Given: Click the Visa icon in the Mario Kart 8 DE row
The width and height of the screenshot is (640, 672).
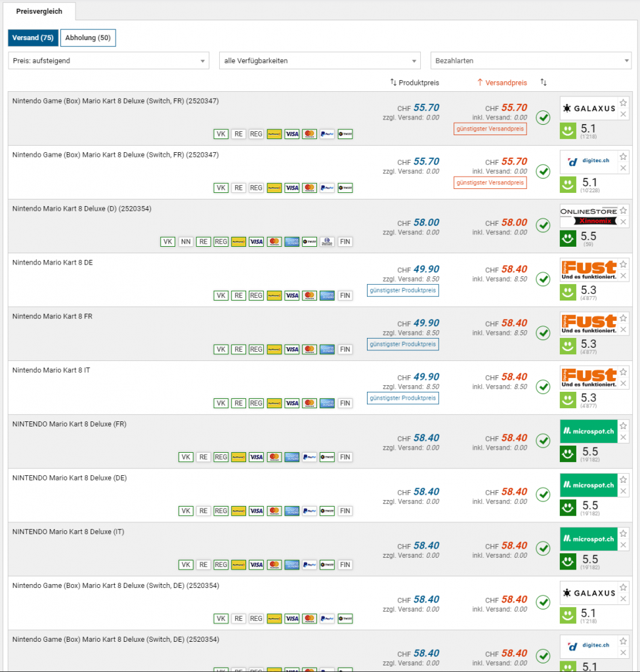Looking at the screenshot, I should tap(292, 295).
